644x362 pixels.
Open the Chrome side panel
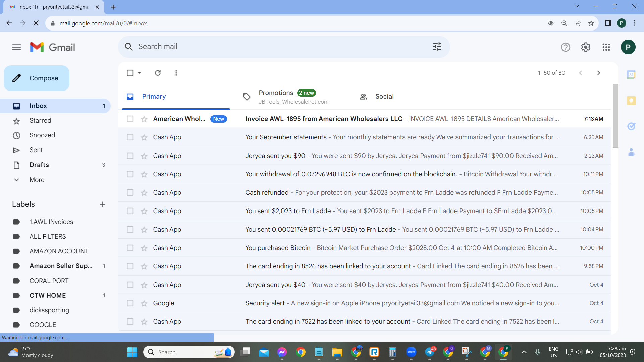coord(607,23)
